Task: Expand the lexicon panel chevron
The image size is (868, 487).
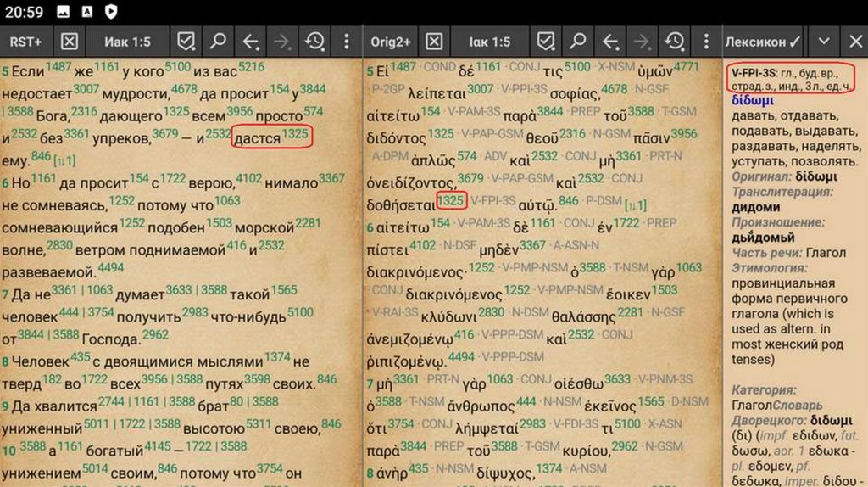Action: point(824,42)
